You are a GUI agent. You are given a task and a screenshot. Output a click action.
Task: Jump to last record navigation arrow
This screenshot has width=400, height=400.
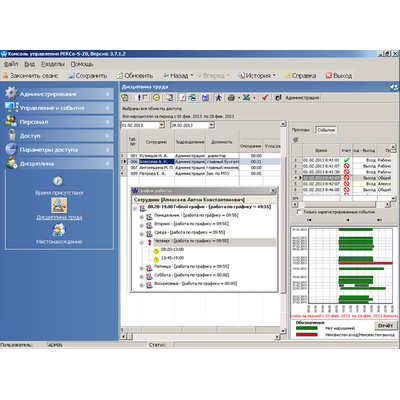coord(379,220)
